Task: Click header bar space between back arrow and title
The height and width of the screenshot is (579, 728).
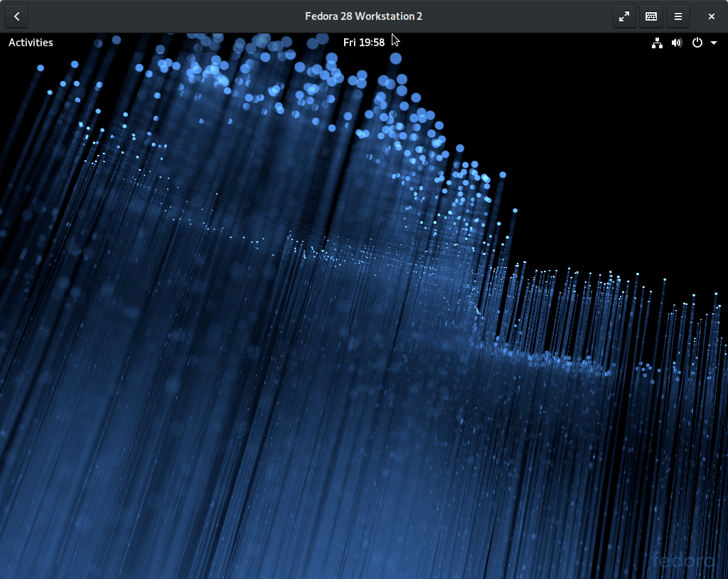Action: point(156,16)
